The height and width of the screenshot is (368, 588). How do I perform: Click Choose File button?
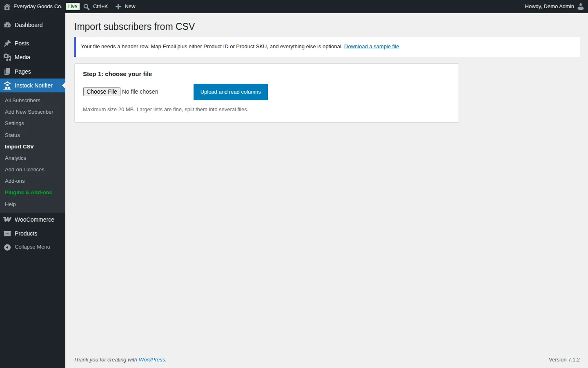pos(102,92)
